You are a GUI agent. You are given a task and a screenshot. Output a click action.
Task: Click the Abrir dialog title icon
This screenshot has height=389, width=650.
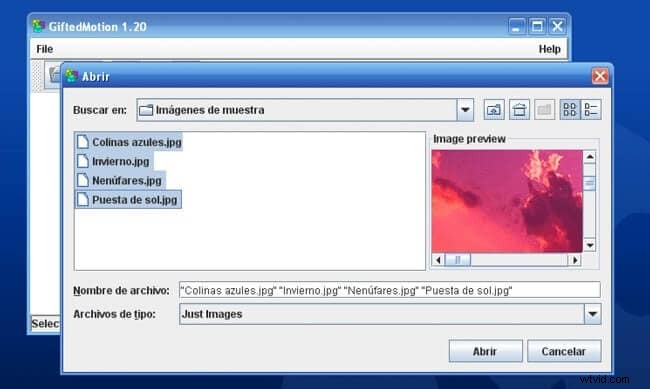[72, 76]
